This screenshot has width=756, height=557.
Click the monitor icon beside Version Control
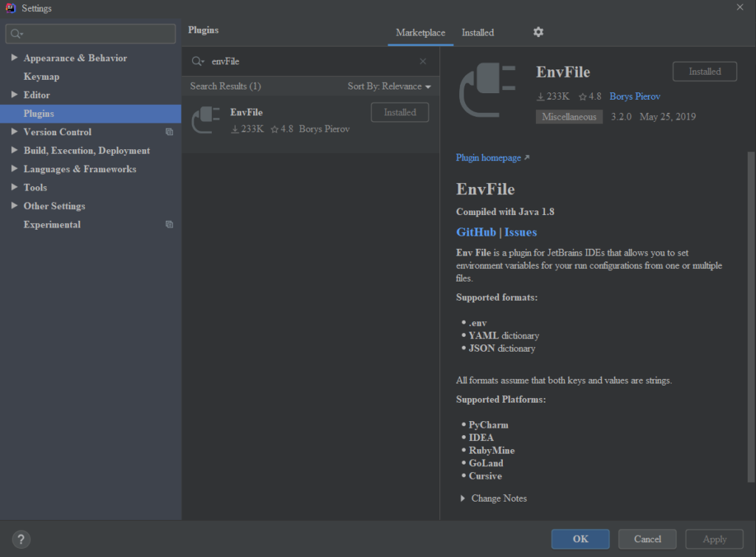169,131
